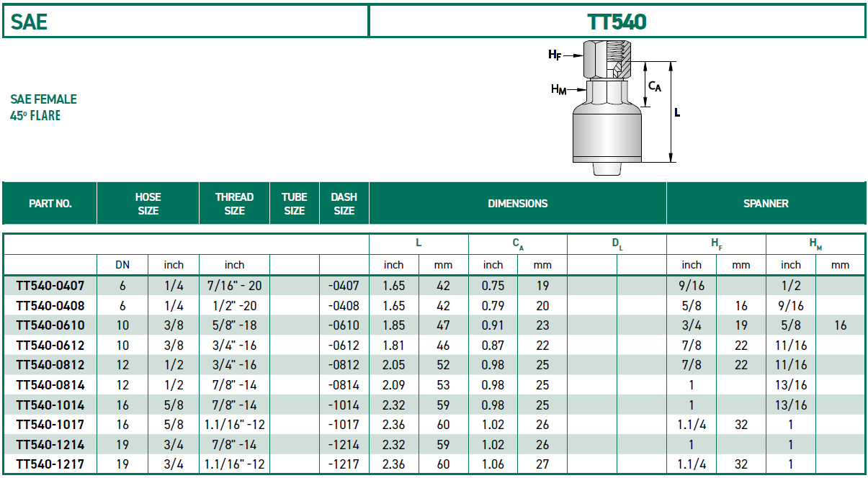
Task: Click the L dimension sub-header
Action: [x=419, y=243]
